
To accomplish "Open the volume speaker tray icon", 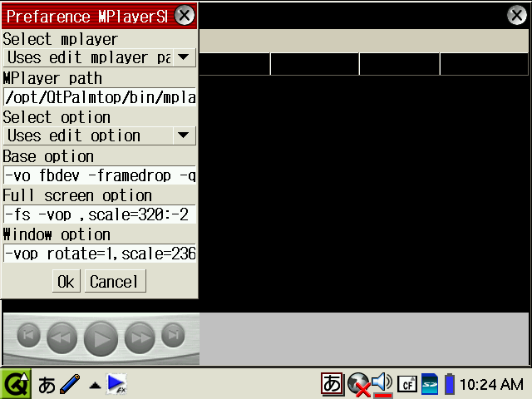I will click(382, 384).
